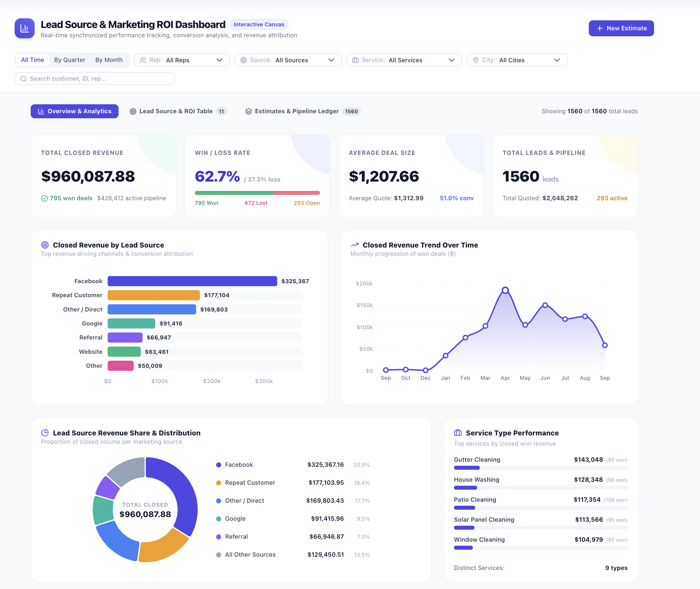Click the magnifier icon in search box
Image resolution: width=700 pixels, height=589 pixels.
[x=23, y=79]
